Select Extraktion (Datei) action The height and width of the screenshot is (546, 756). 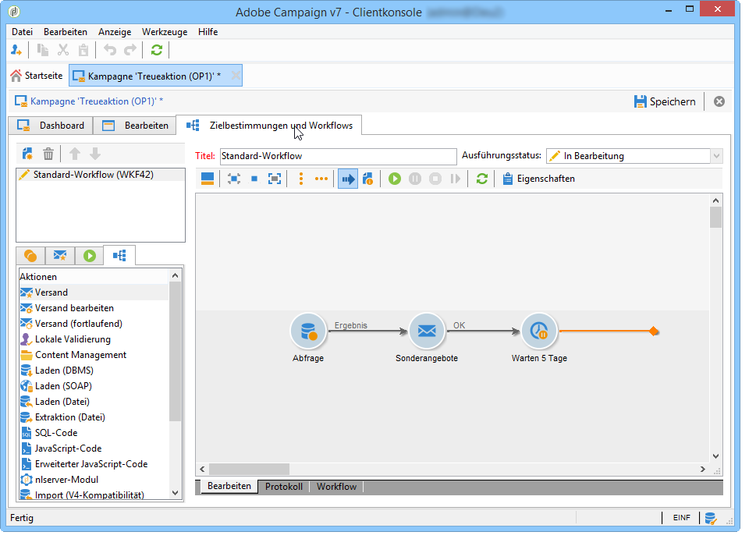point(94,417)
